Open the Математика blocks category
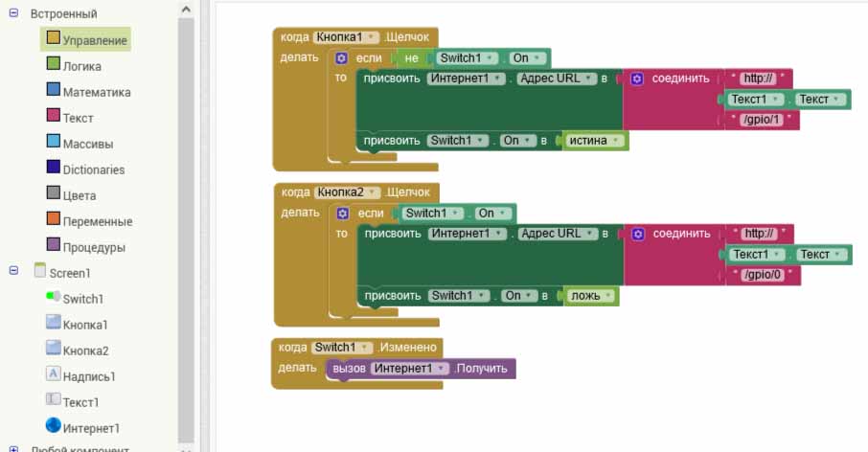The height and width of the screenshot is (452, 868). point(96,92)
